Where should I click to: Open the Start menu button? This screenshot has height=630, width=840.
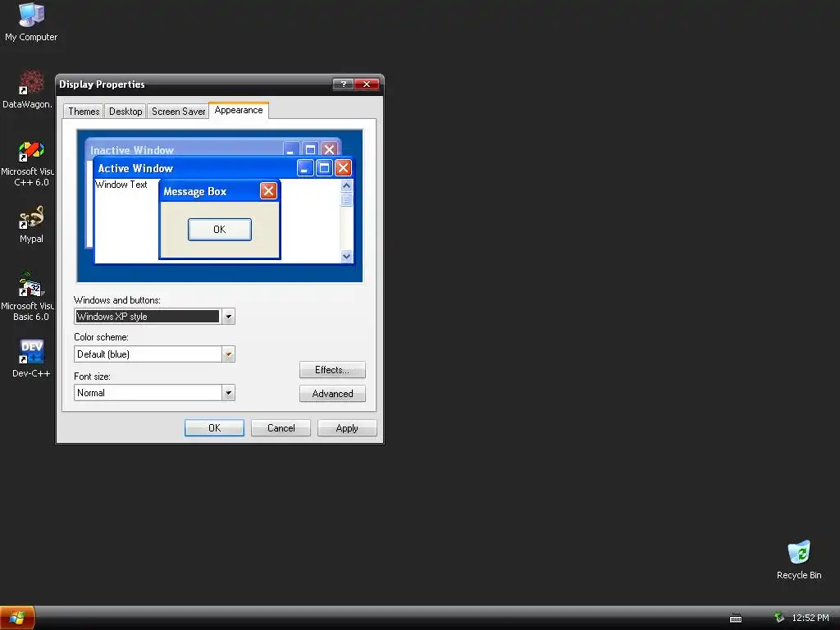17,618
